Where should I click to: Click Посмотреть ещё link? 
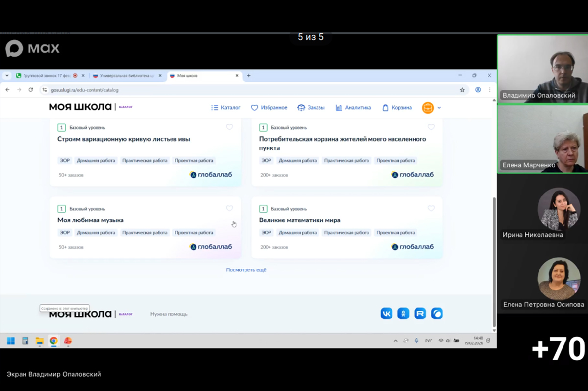[246, 270]
